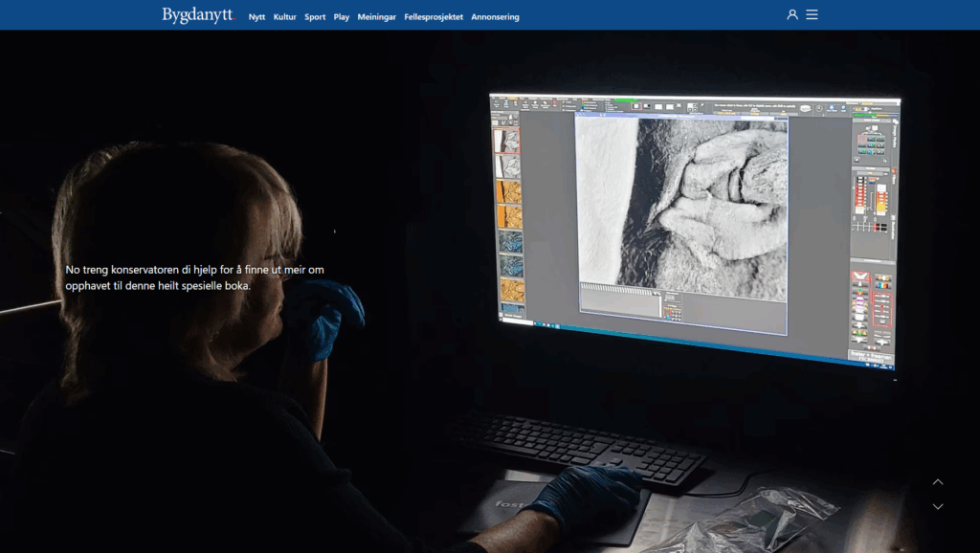
Task: Select the second grayscale thumbnail in the strip
Action: point(508,166)
